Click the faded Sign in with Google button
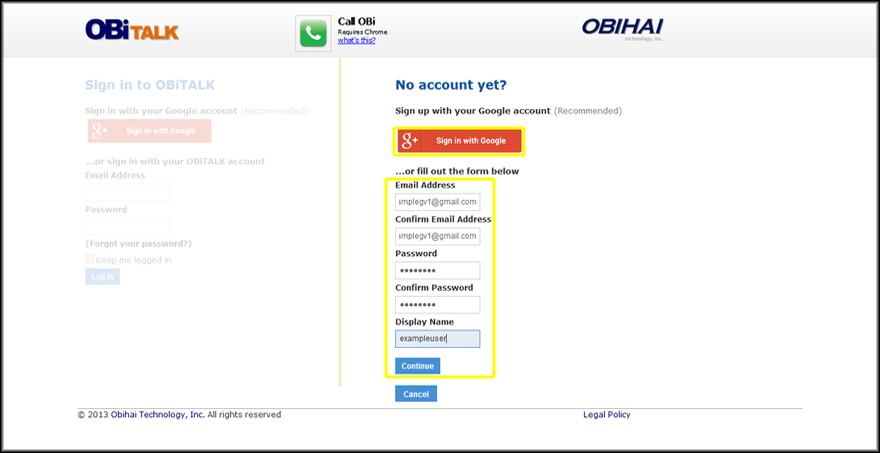This screenshot has width=880, height=453. [x=149, y=131]
